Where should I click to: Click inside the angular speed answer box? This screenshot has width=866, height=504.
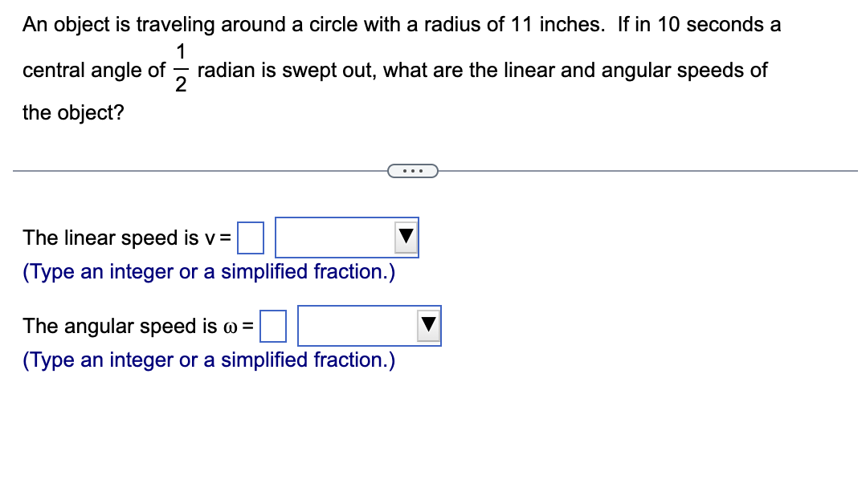(275, 326)
